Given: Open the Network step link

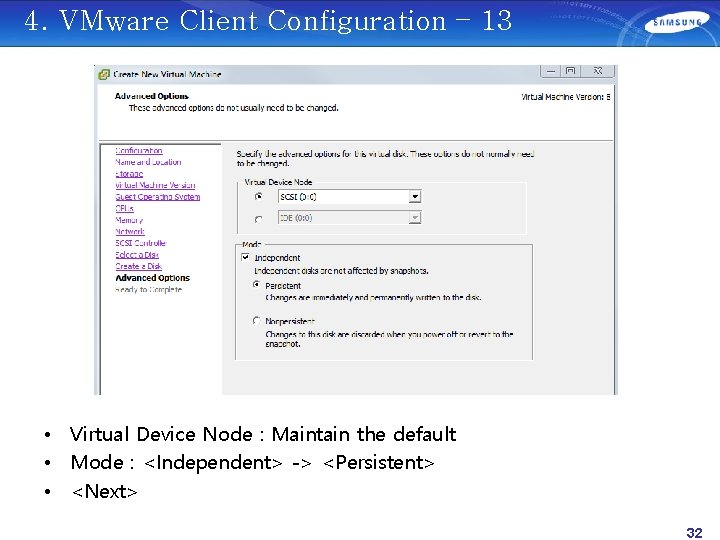Looking at the screenshot, I should click(130, 231).
